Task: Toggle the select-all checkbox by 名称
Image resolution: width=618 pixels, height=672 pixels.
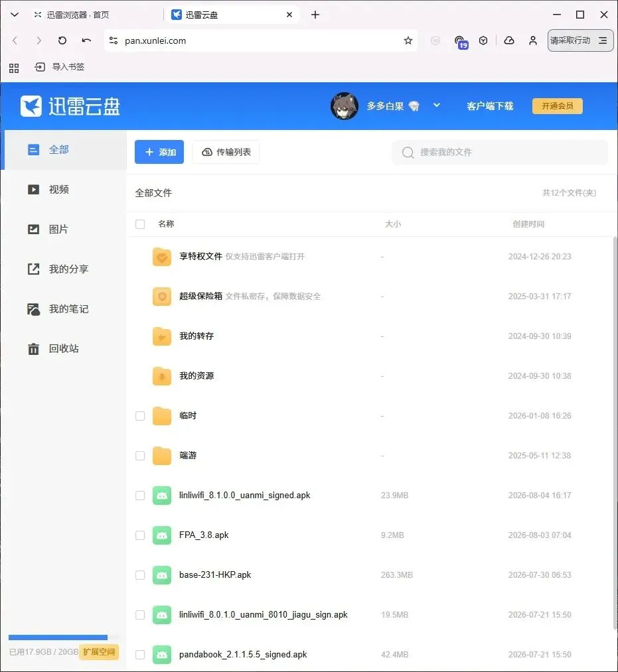Action: click(140, 224)
